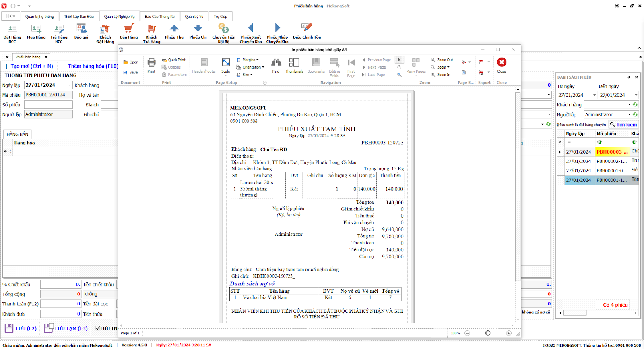
Task: Click the Số phiếu input field
Action: [48, 105]
